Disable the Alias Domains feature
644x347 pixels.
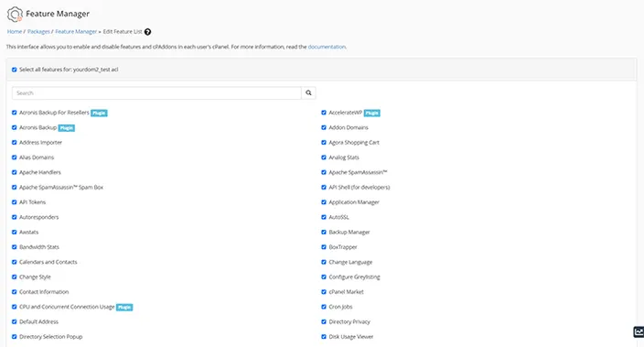(15, 157)
